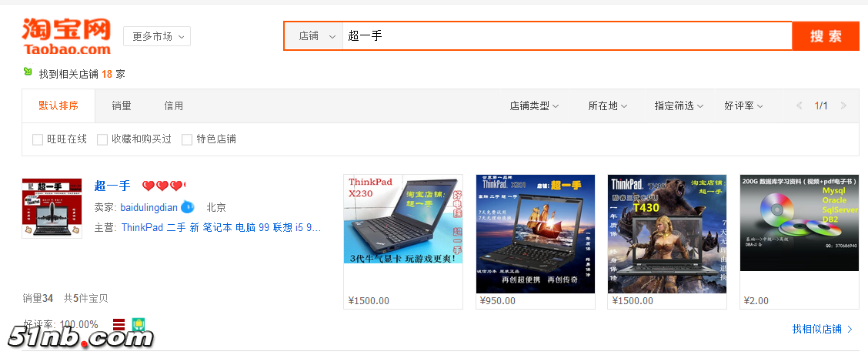The image size is (868, 355).
Task: Click the red striped shop badge icon
Action: tap(118, 324)
